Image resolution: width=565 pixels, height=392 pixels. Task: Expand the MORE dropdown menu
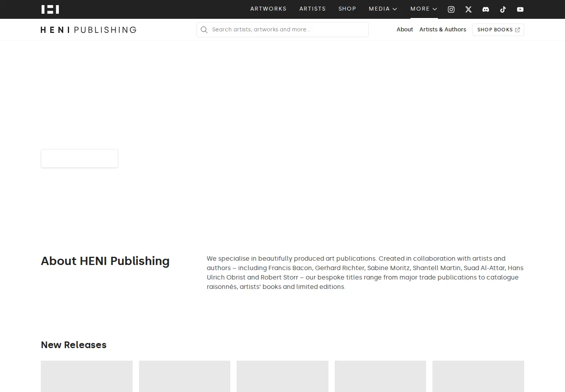tap(424, 9)
